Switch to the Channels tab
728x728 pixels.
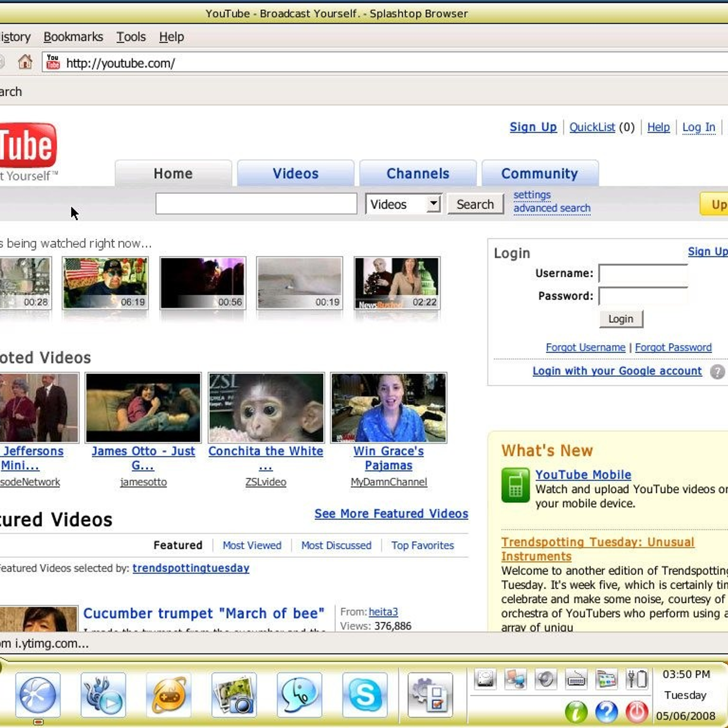pos(418,173)
